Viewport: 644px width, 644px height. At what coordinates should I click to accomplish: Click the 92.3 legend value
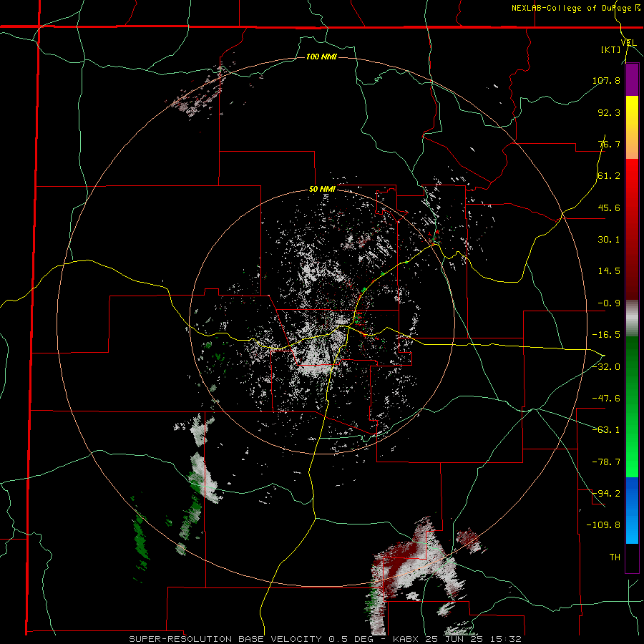coord(609,112)
